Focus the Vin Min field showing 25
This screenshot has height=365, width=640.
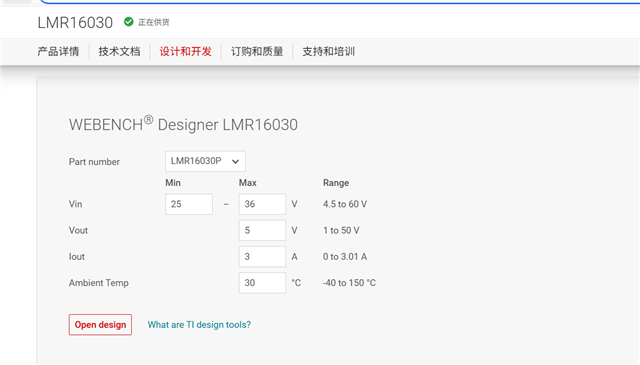coord(189,204)
